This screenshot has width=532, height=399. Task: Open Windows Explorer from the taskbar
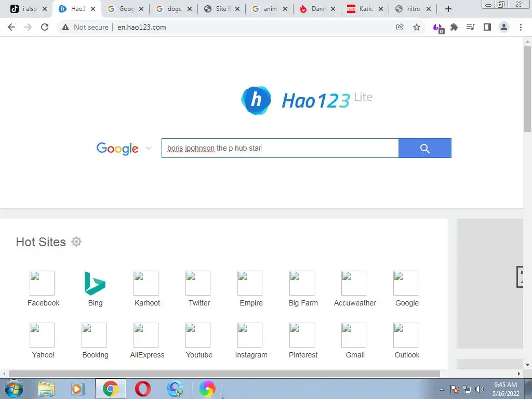[46, 389]
